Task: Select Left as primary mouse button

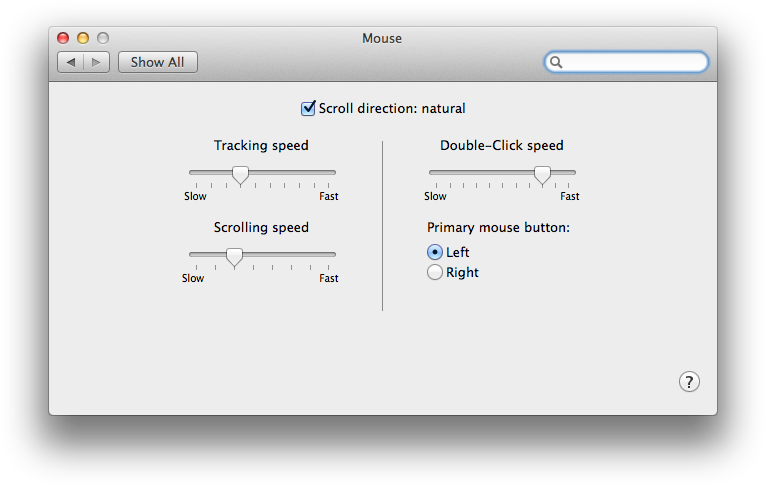Action: point(435,252)
